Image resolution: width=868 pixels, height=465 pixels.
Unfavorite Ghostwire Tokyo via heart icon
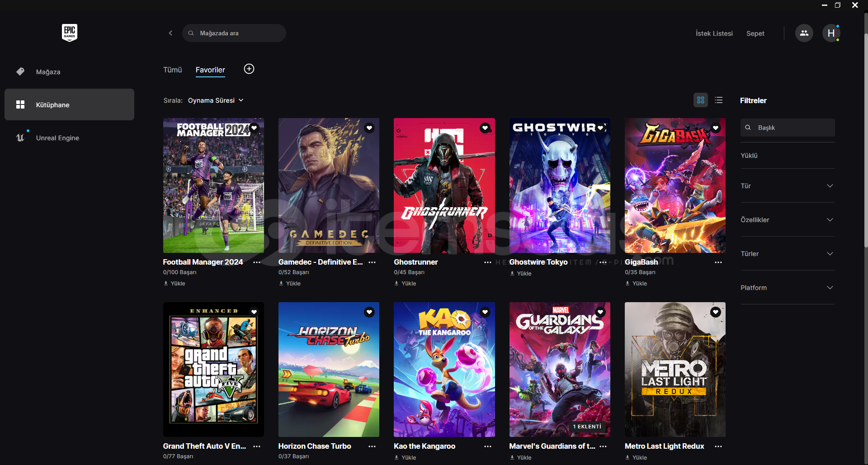point(600,128)
